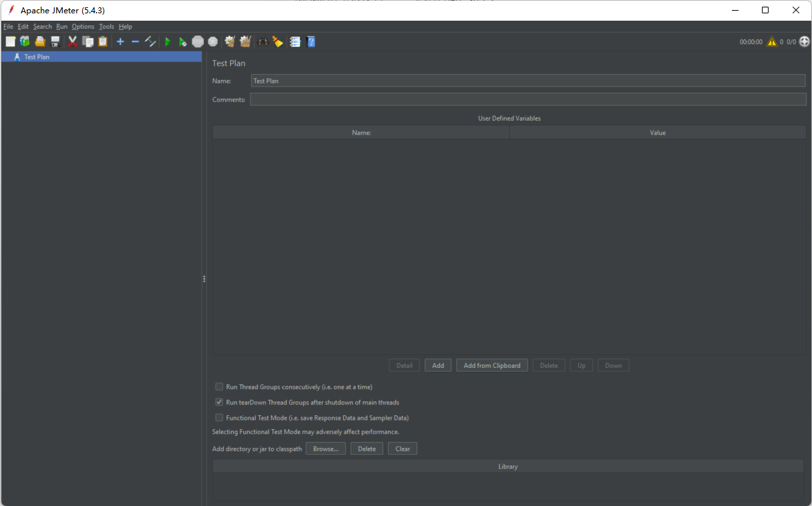This screenshot has width=812, height=506.
Task: Open the Templates toolbar icon
Action: point(25,41)
